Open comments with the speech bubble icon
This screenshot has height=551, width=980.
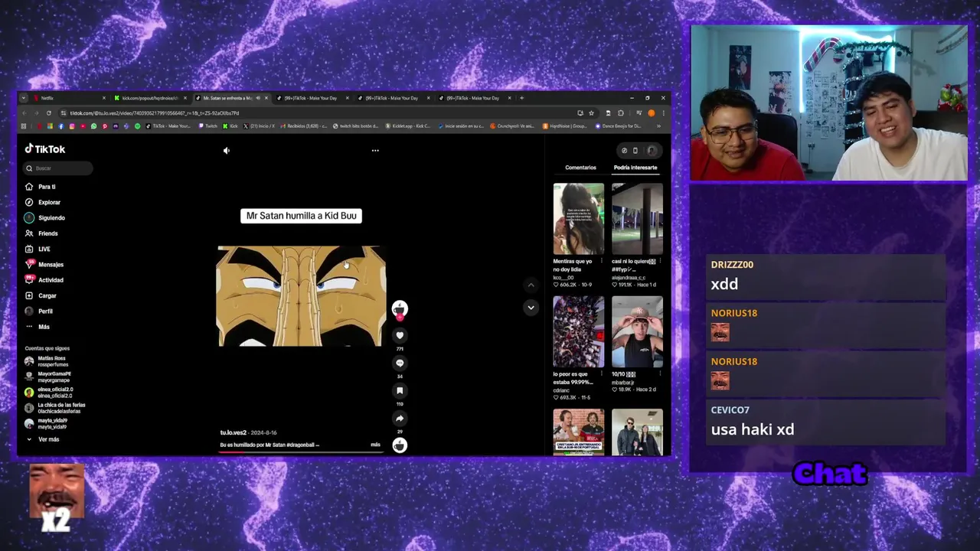point(400,363)
